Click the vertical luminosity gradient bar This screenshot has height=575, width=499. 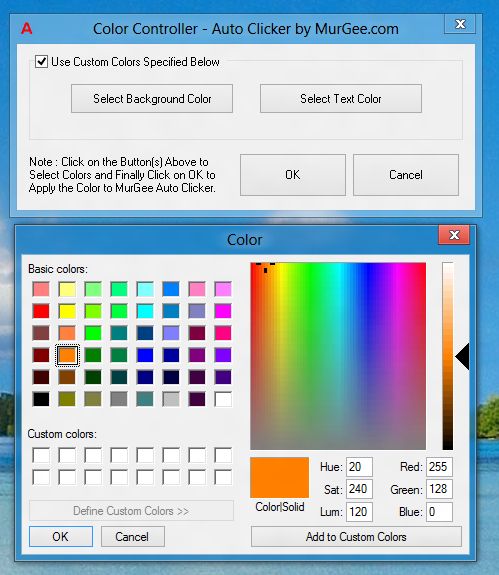point(448,356)
